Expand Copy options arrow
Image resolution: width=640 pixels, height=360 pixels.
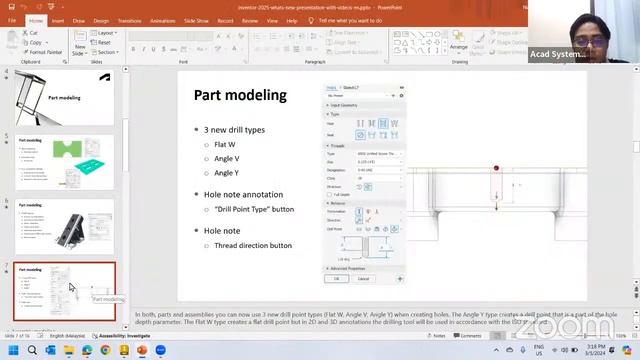[x=47, y=42]
